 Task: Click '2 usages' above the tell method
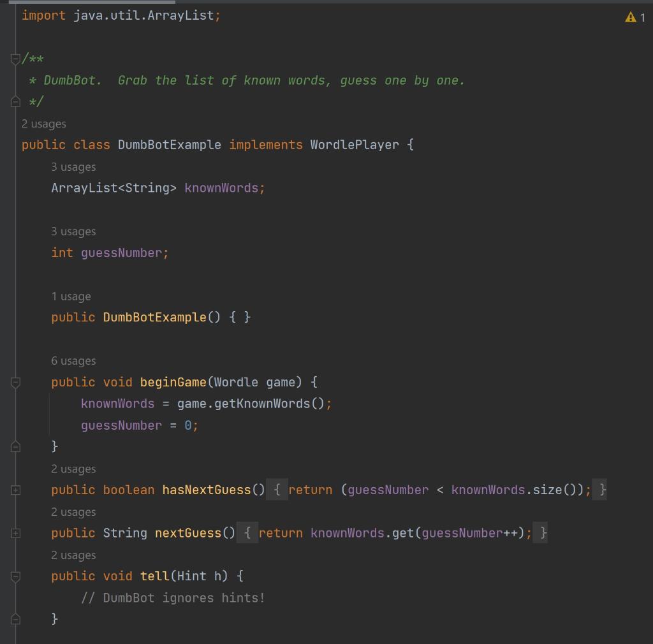pos(73,555)
